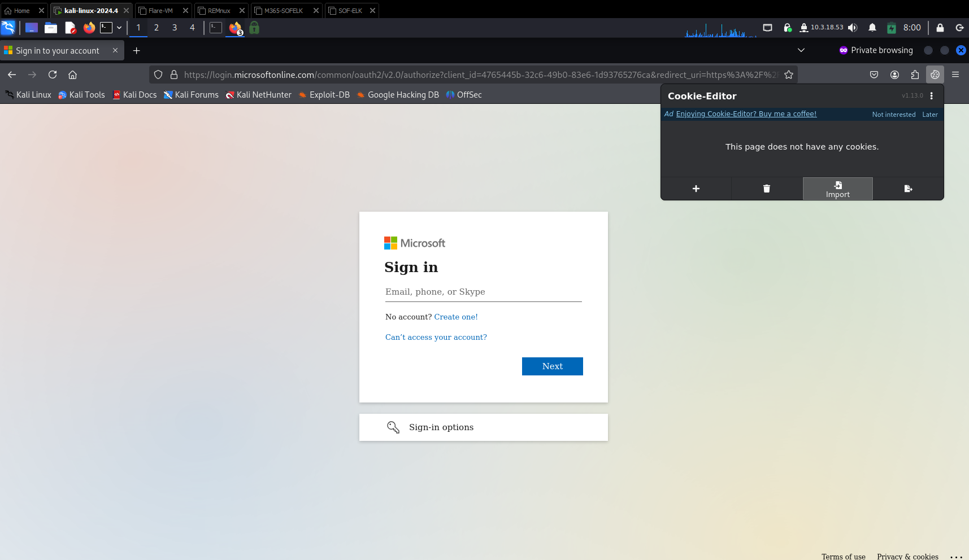Bookmark the page with the star icon
Screen dimensions: 969x560
point(789,74)
